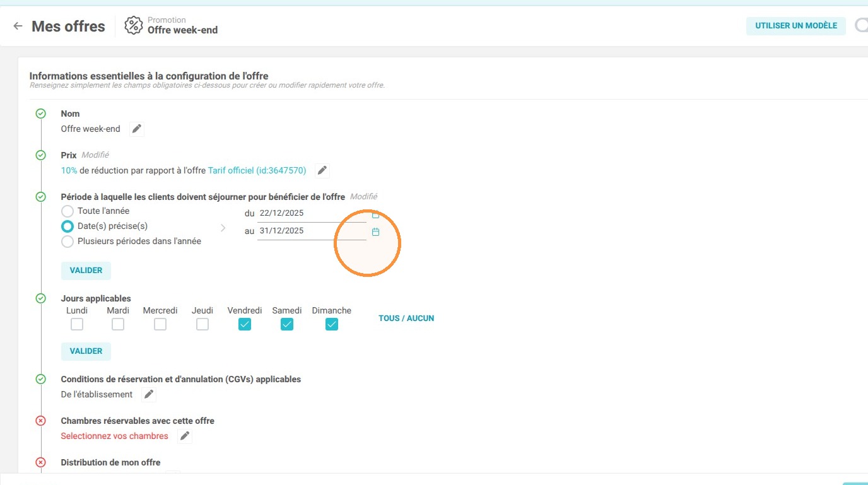Select 'Plusieurs périodes dans l'année' radio option
Viewport: 868px width, 485px height.
[67, 242]
